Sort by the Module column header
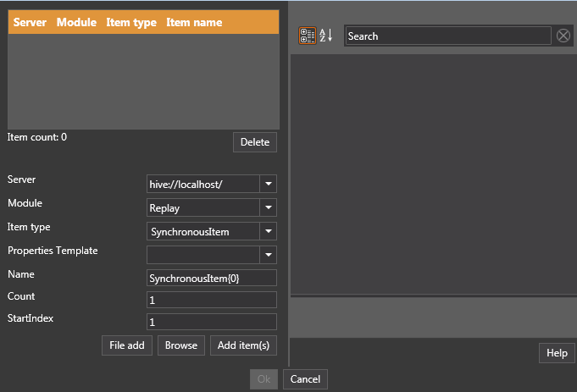Image resolution: width=577 pixels, height=392 pixels. point(76,23)
